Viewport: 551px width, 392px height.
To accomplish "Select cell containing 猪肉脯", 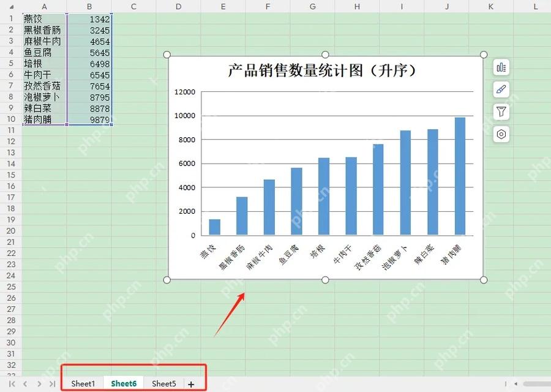I will (x=44, y=119).
